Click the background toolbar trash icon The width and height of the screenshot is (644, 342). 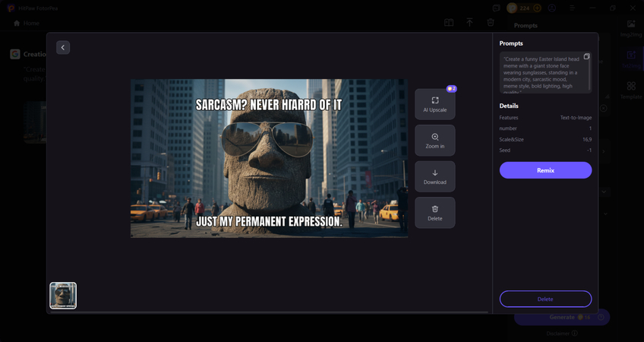[x=491, y=23]
